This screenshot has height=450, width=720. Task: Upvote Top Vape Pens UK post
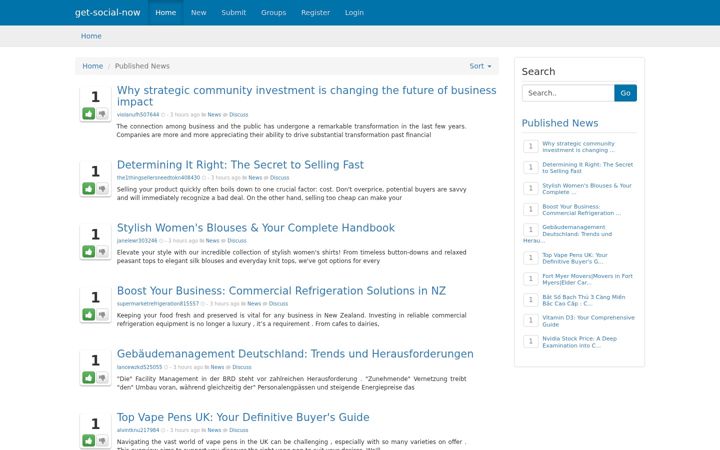click(89, 440)
